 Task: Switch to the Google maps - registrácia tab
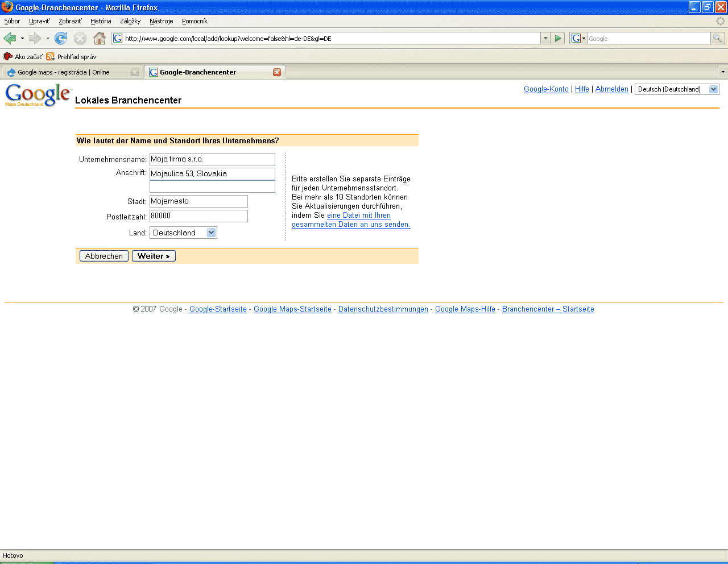[x=72, y=72]
